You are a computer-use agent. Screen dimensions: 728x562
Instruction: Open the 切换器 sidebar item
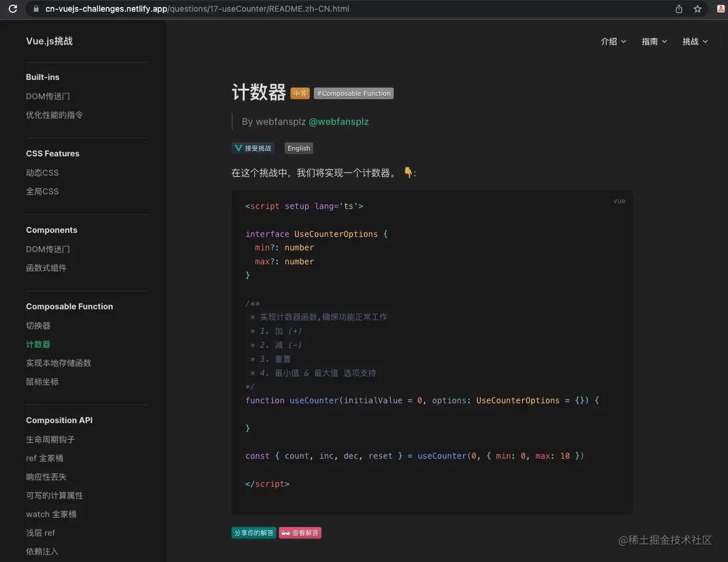point(38,326)
